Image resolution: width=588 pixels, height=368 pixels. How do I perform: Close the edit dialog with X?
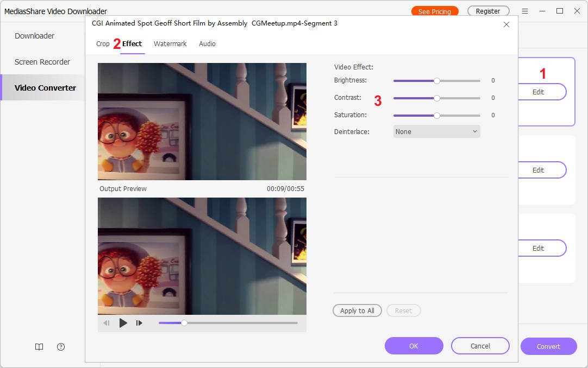(x=506, y=24)
